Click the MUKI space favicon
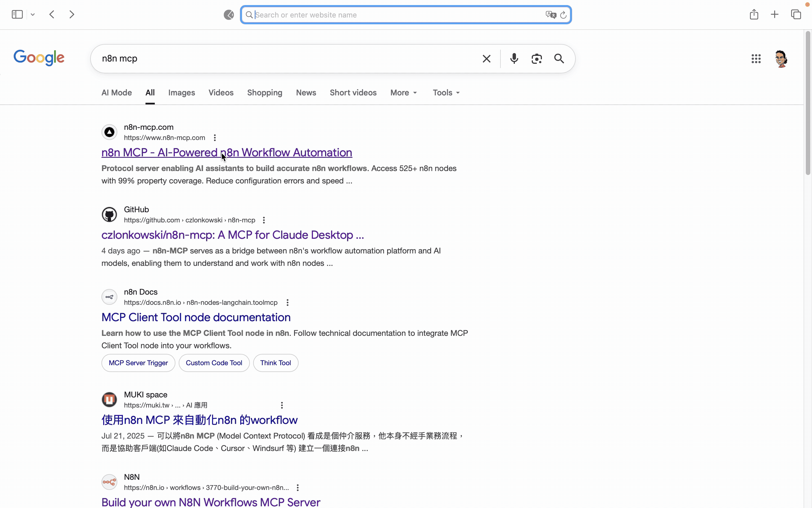The width and height of the screenshot is (812, 508). click(x=109, y=400)
